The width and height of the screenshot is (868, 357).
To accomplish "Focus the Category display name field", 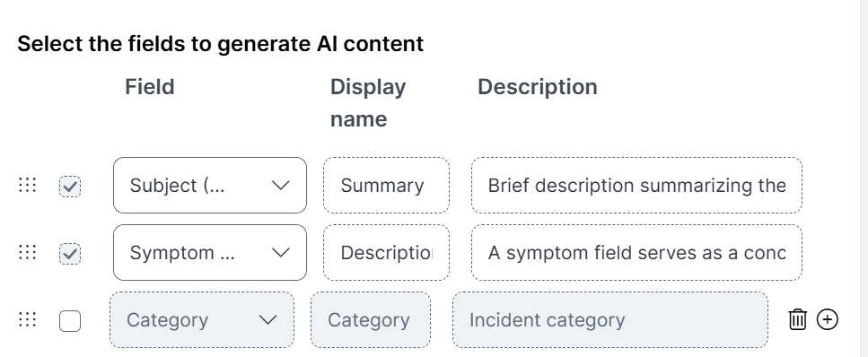I will click(371, 320).
